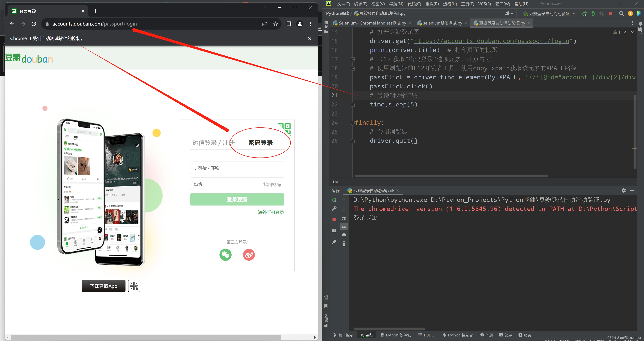
Task: Clear console output with trash icon
Action: coord(344,243)
